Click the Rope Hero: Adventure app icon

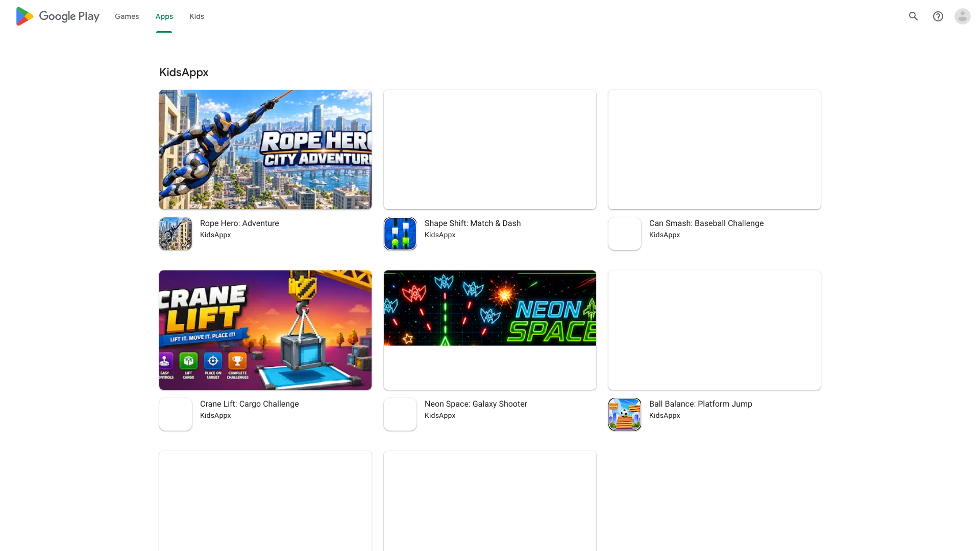tap(176, 234)
